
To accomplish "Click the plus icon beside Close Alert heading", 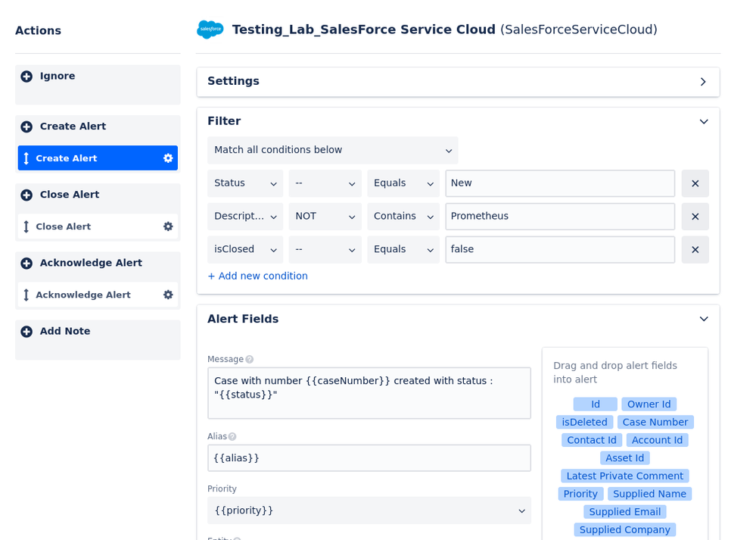I will pos(26,195).
